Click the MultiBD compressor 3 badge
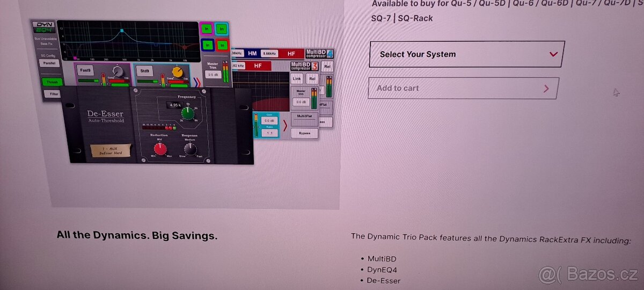 pyautogui.click(x=304, y=66)
